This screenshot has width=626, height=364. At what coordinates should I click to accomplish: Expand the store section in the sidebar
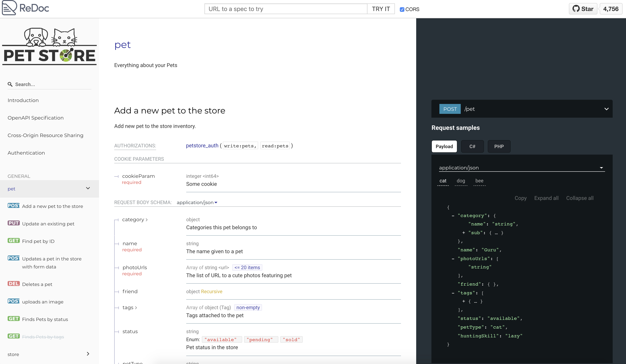(88, 354)
